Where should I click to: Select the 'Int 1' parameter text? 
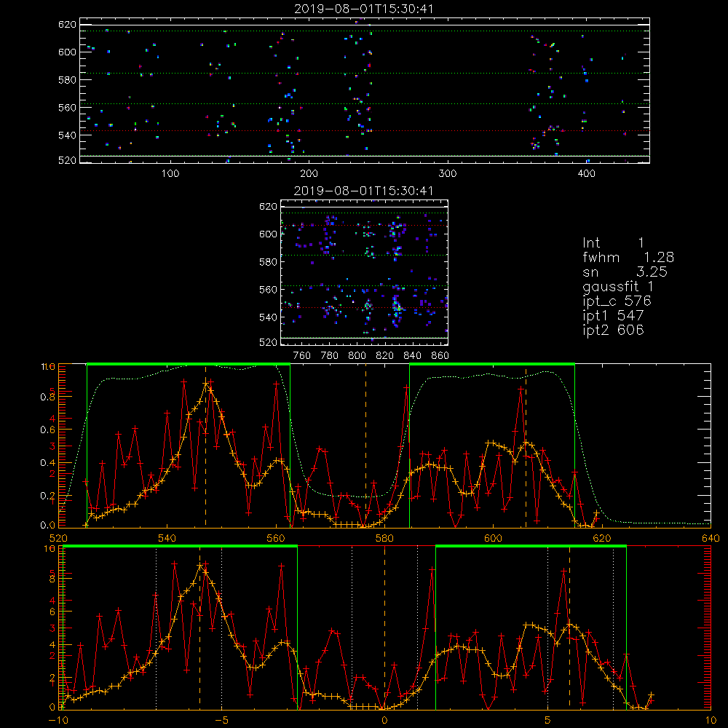(613, 243)
